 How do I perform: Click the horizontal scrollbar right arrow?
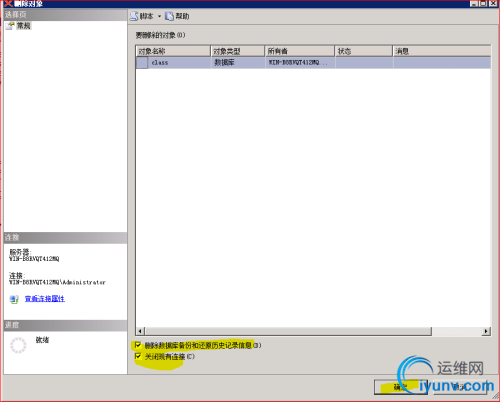pyautogui.click(x=486, y=331)
